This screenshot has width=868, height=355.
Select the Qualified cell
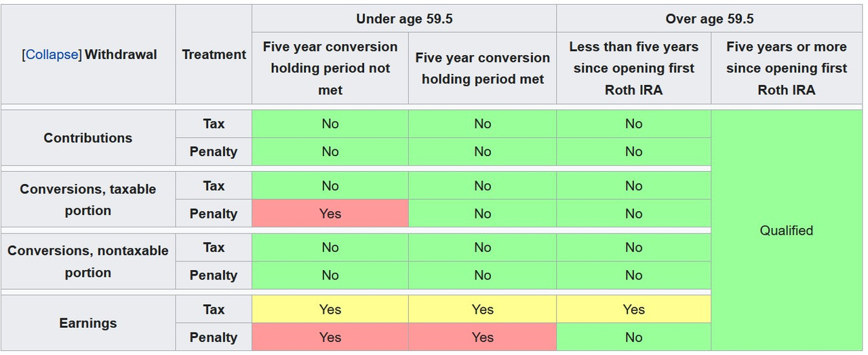click(x=787, y=230)
